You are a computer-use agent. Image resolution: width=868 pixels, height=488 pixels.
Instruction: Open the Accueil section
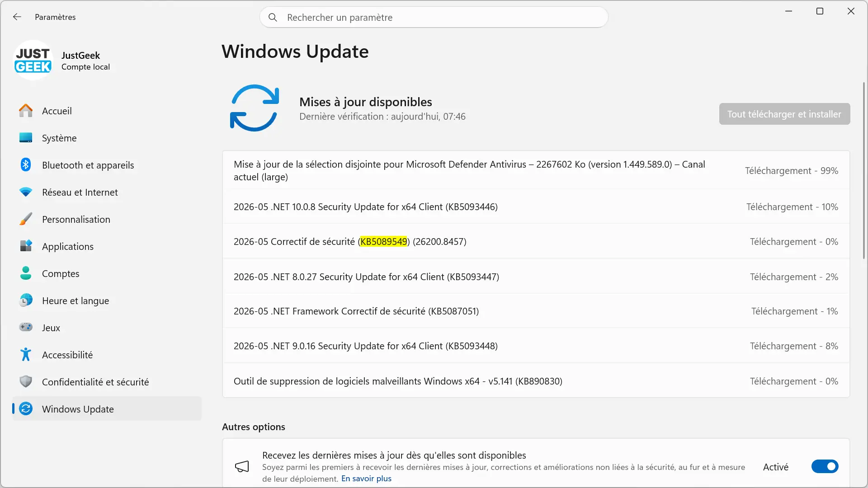pyautogui.click(x=107, y=111)
